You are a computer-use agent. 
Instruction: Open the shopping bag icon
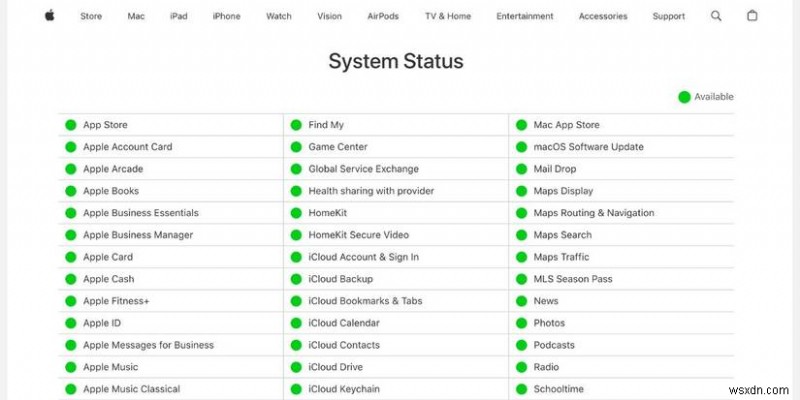click(x=752, y=16)
